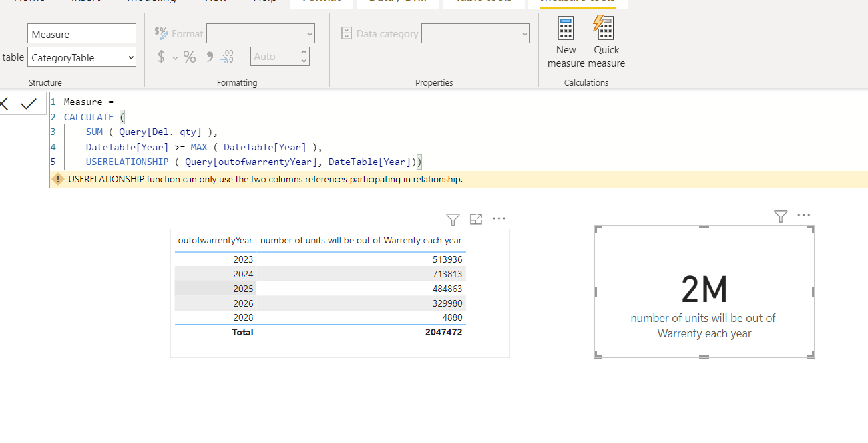Click the number of units column header
The height and width of the screenshot is (443, 868).
361,240
